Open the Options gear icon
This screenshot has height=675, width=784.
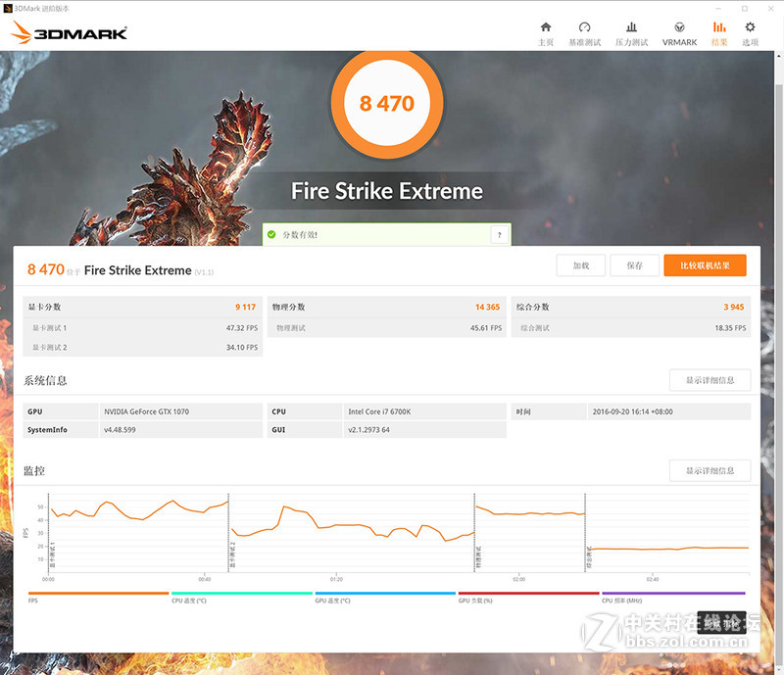750,27
